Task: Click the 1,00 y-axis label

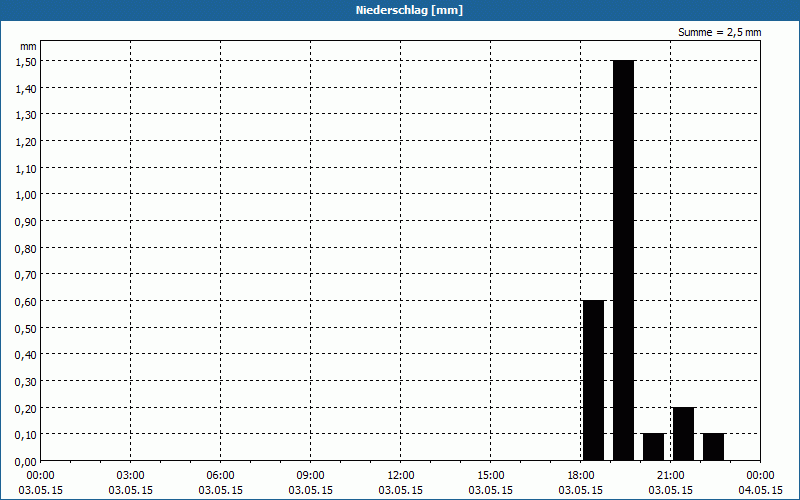Action: [26, 195]
